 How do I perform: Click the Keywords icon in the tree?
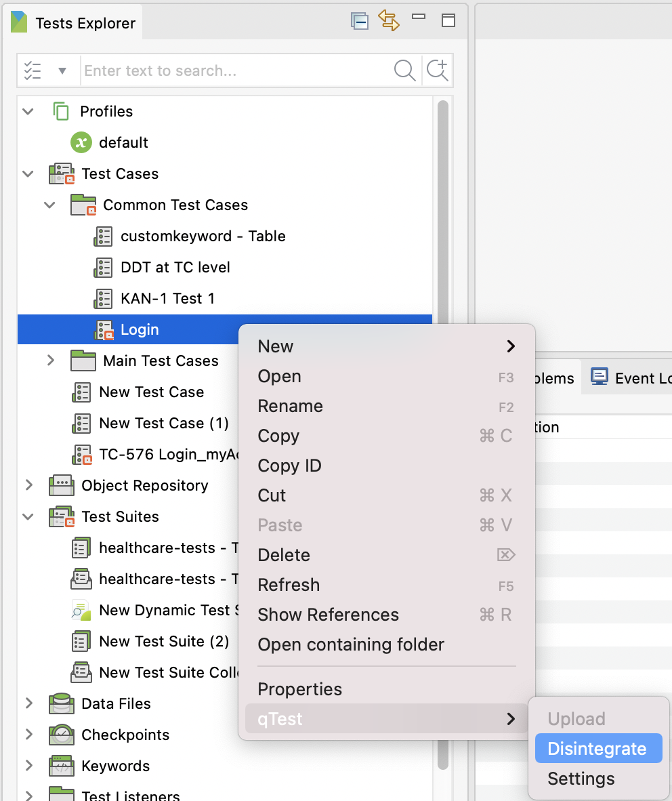pos(62,766)
